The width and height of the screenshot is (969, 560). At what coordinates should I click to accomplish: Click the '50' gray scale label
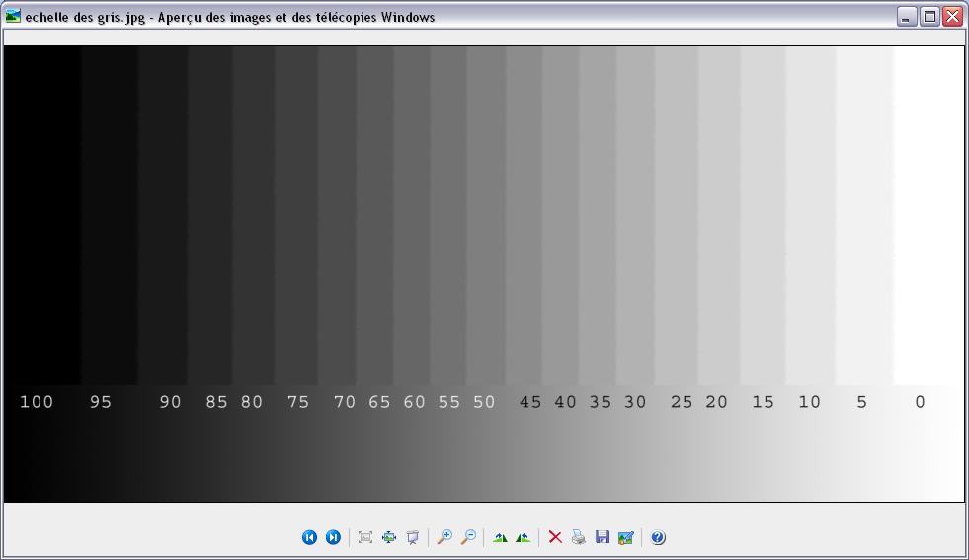(484, 402)
